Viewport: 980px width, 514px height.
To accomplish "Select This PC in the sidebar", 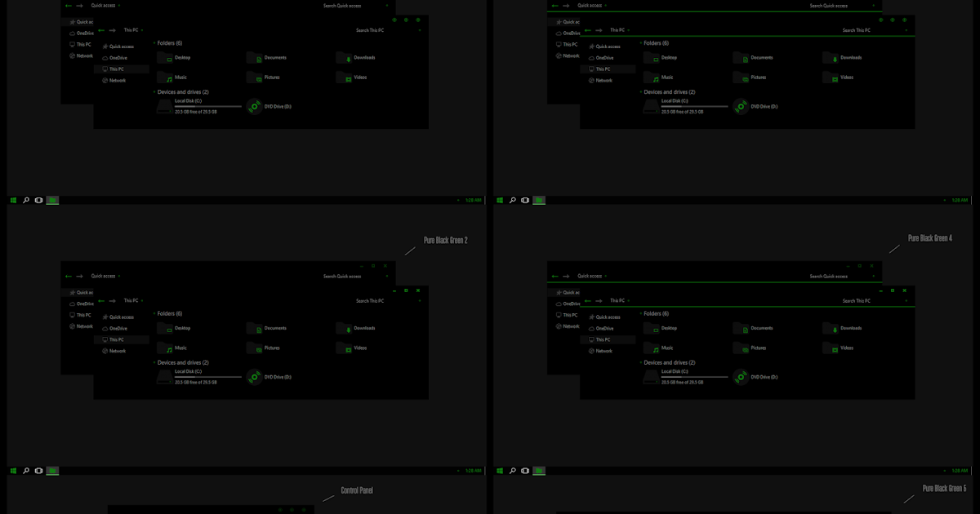I will click(121, 69).
